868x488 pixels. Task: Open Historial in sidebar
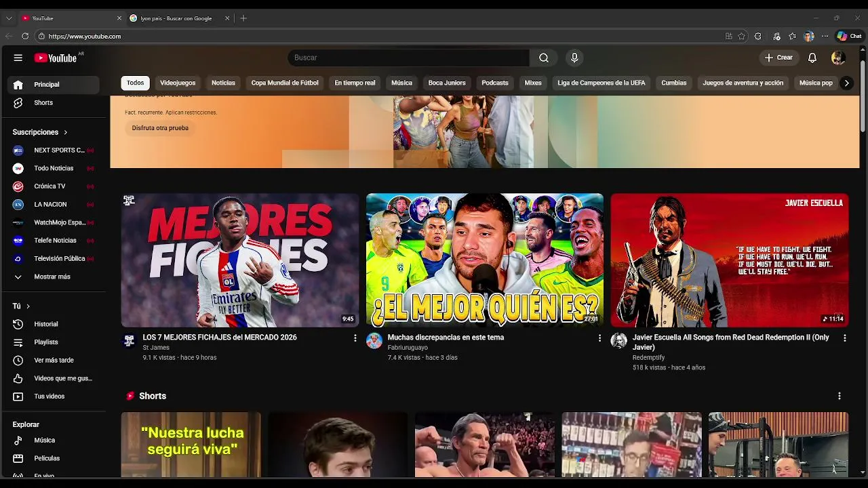coord(54,324)
